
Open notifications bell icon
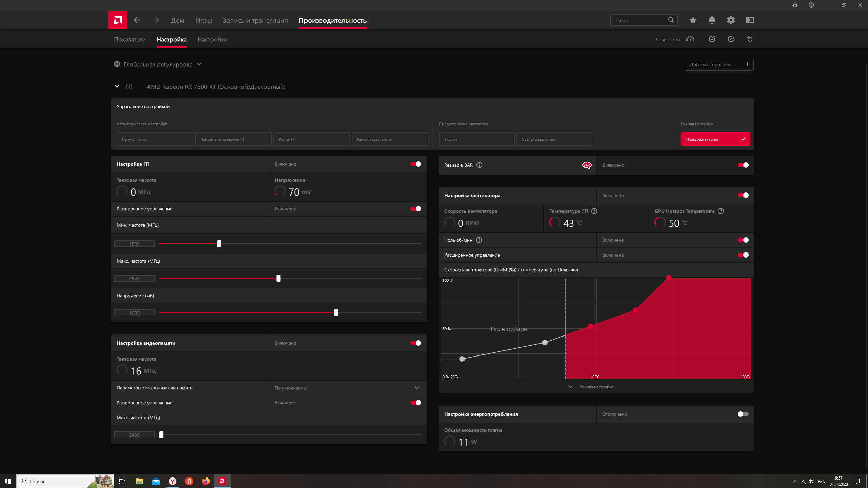[712, 20]
